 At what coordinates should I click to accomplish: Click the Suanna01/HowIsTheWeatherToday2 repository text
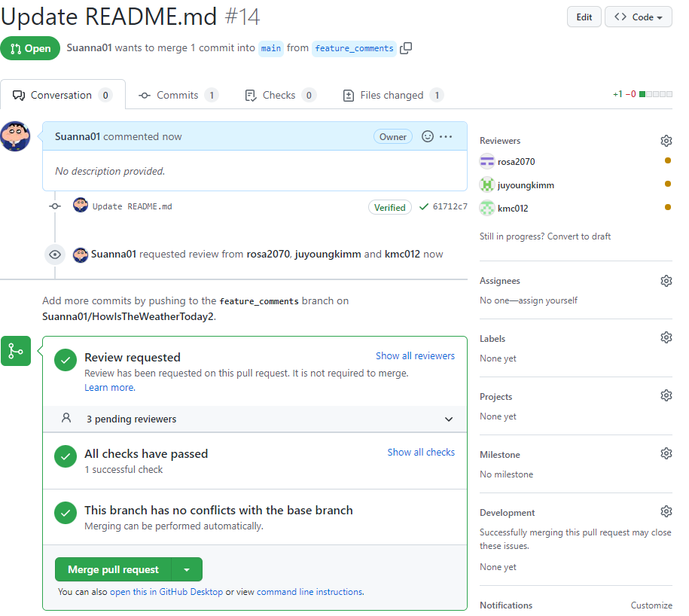[128, 317]
